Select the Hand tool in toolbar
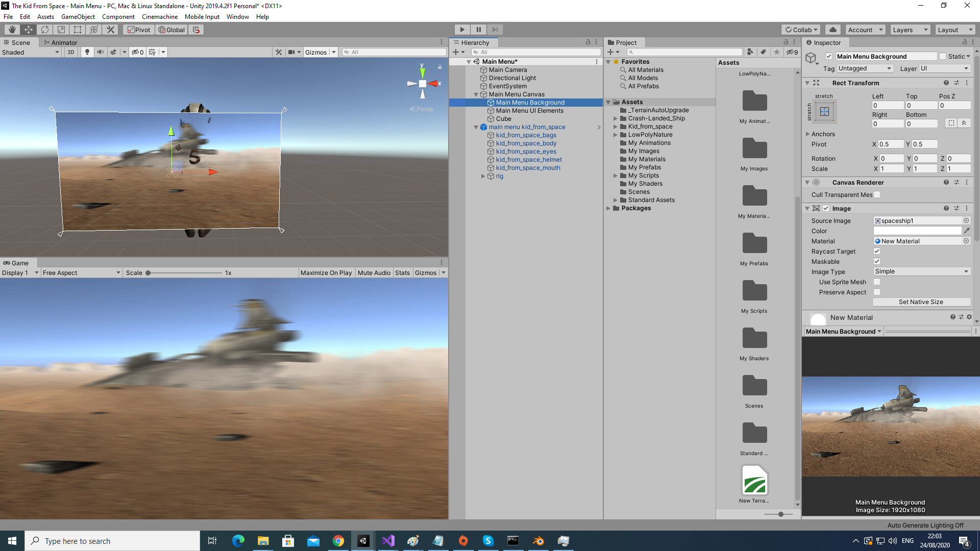Image resolution: width=980 pixels, height=551 pixels. pyautogui.click(x=12, y=30)
